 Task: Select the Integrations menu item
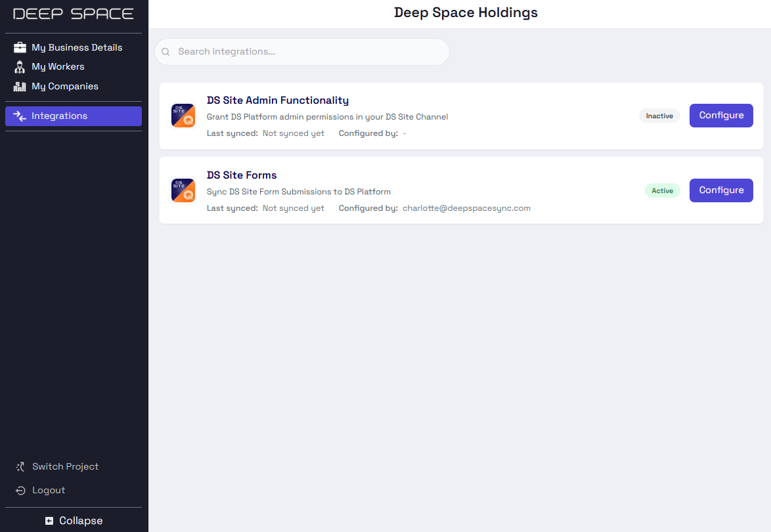74,116
